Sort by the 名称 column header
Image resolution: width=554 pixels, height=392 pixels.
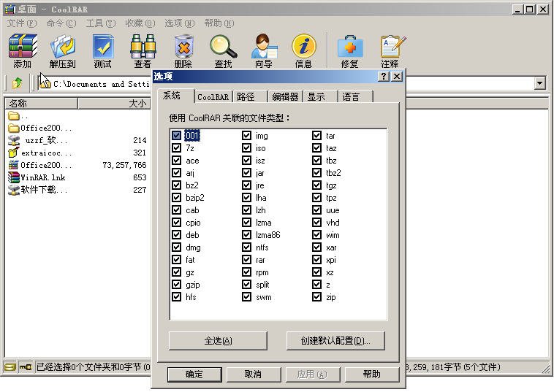pos(42,104)
